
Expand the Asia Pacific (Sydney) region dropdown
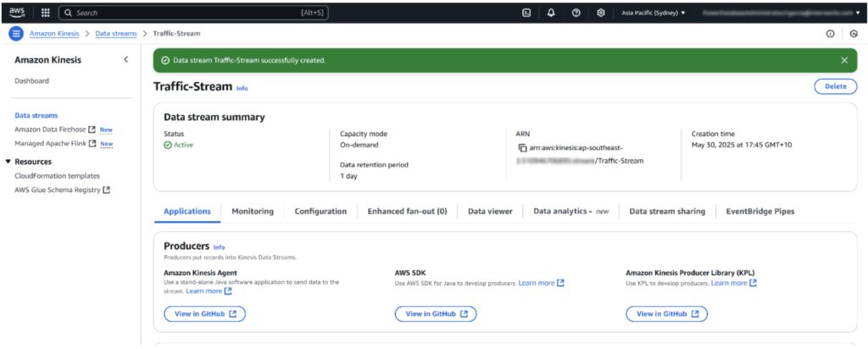(x=654, y=13)
